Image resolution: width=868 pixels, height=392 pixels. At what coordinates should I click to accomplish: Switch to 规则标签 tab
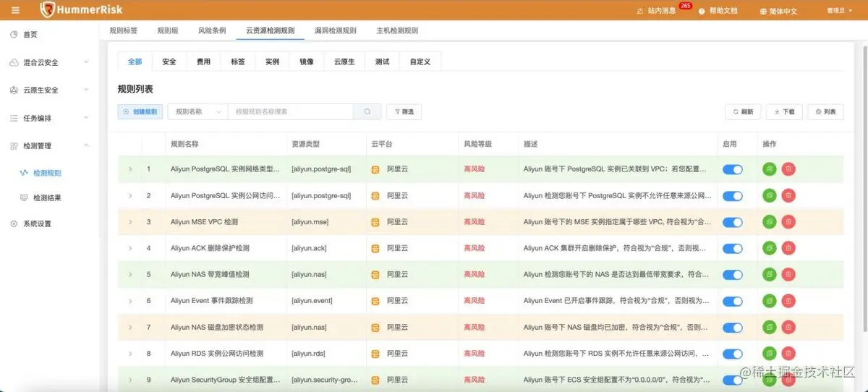123,30
